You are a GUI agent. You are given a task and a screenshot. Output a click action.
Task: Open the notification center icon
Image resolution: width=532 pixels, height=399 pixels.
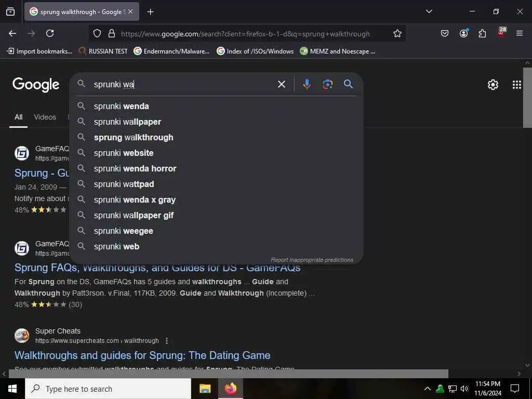pos(515,389)
